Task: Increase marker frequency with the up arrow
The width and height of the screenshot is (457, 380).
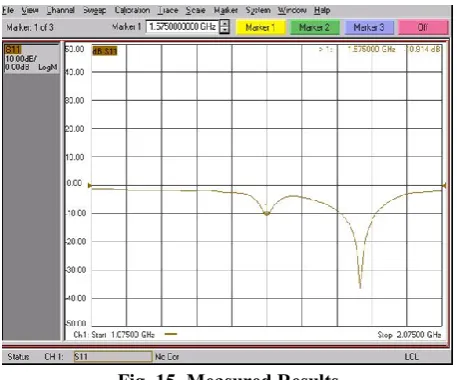Action: coord(225,23)
